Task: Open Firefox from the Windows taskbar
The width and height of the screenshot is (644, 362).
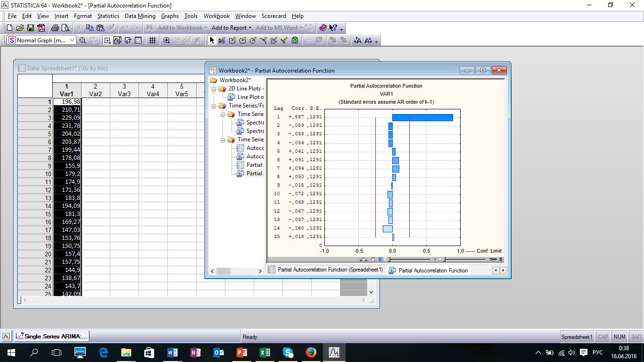Action: (x=310, y=352)
